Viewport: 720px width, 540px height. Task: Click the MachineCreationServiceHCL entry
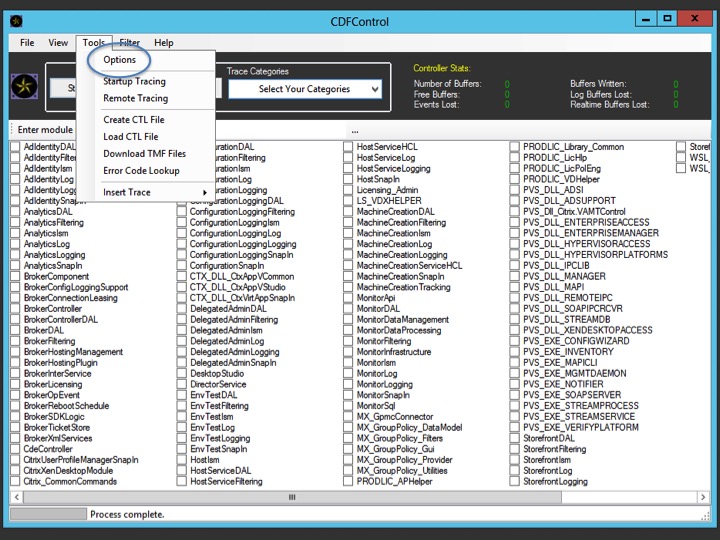pyautogui.click(x=409, y=266)
